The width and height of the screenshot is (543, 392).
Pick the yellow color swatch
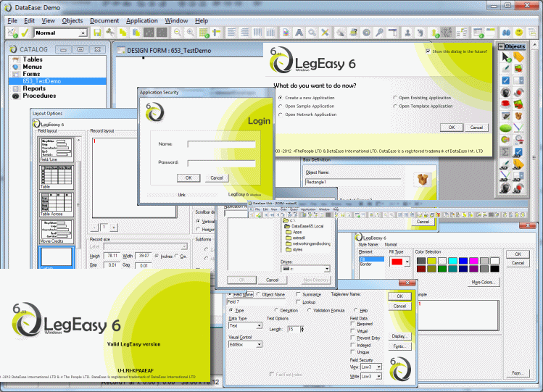[x=431, y=261]
